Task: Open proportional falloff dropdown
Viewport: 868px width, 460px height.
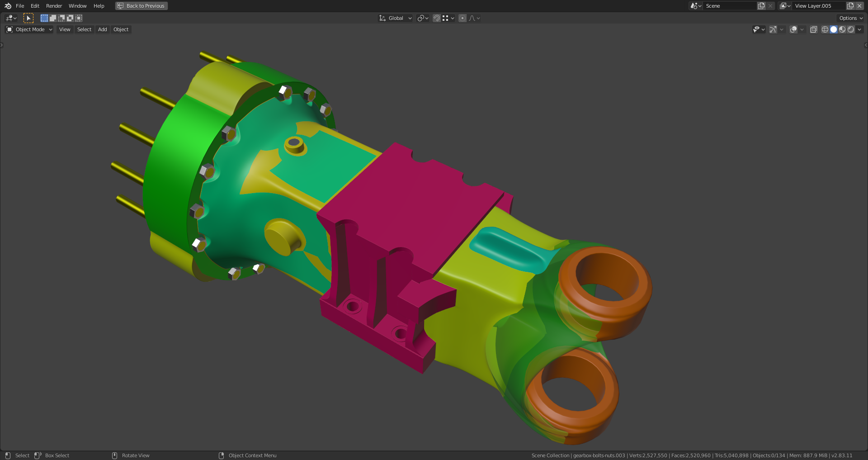Action: (x=475, y=18)
